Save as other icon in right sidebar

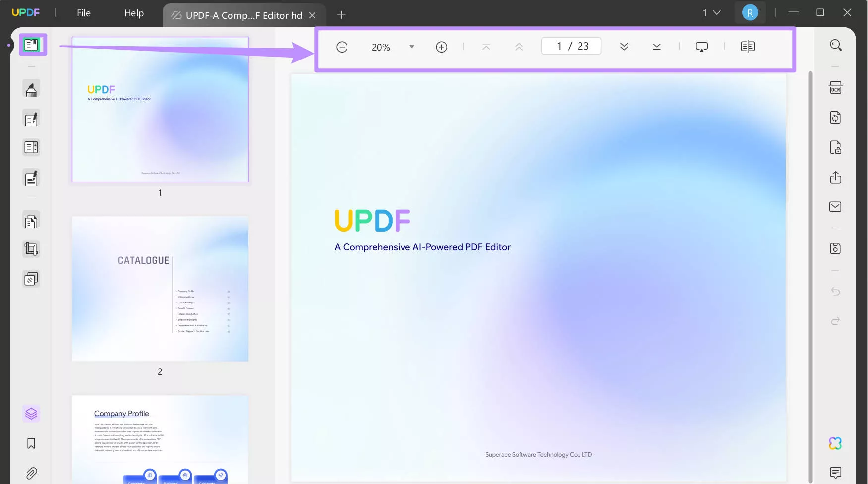pyautogui.click(x=836, y=248)
